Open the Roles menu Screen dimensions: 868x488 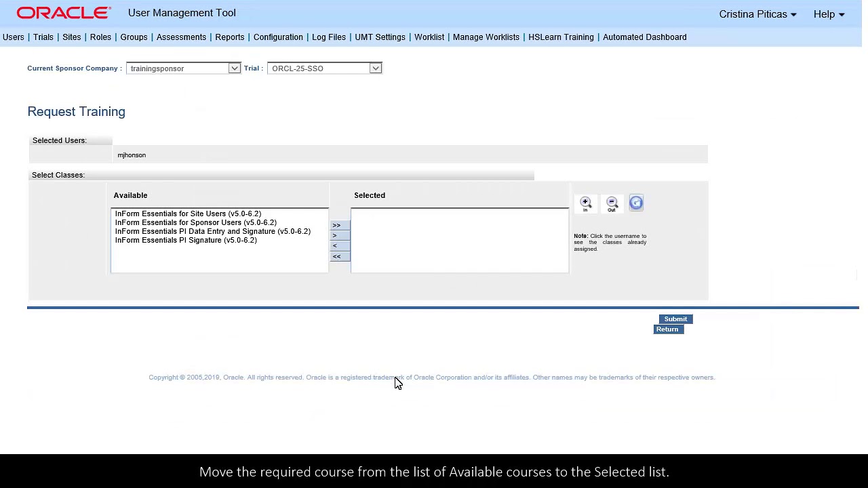tap(100, 37)
